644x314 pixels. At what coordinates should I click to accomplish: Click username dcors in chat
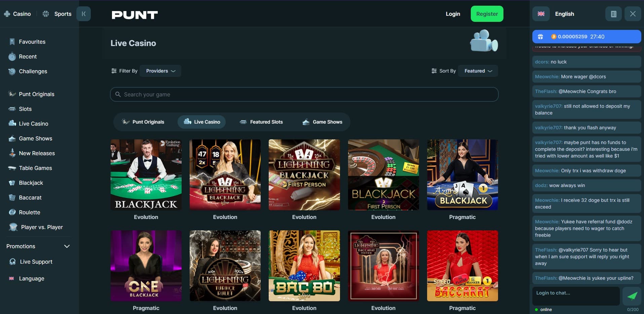click(x=542, y=62)
